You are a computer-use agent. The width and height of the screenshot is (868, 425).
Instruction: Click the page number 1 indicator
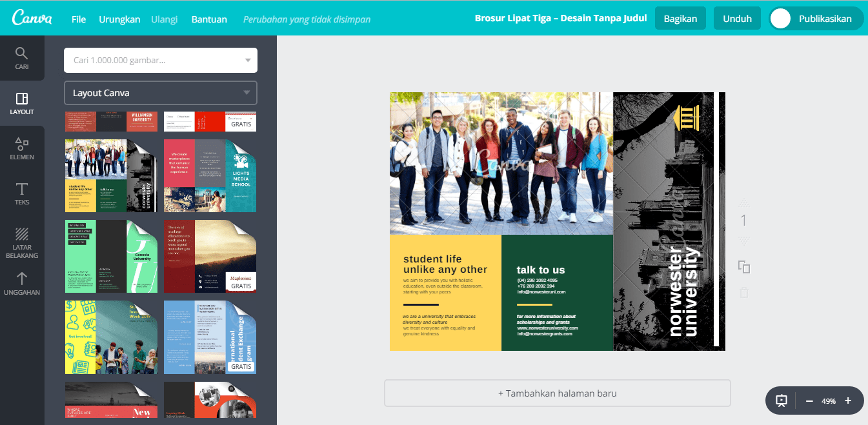pyautogui.click(x=743, y=221)
